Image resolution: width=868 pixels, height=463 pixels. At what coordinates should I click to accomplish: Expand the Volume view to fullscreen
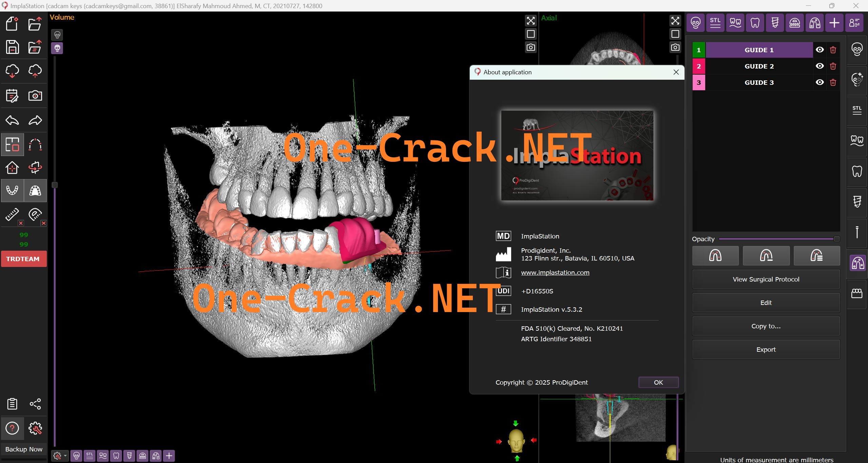pyautogui.click(x=530, y=21)
